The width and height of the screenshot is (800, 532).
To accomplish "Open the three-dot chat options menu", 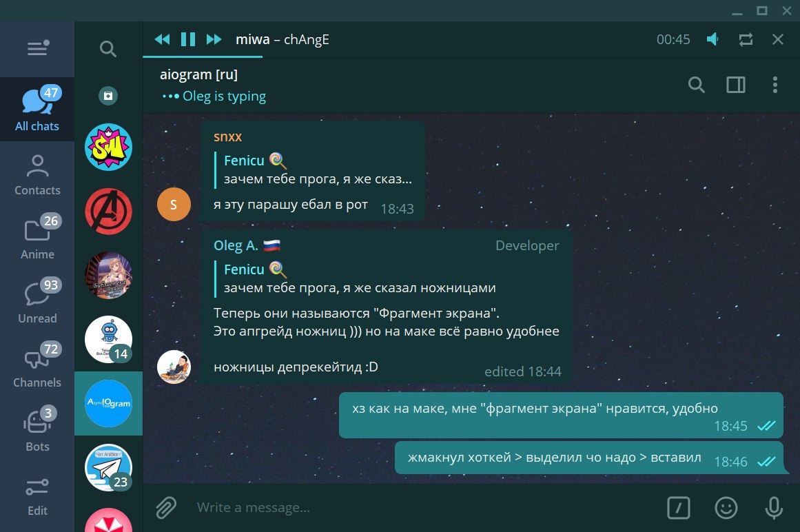I will 775,85.
